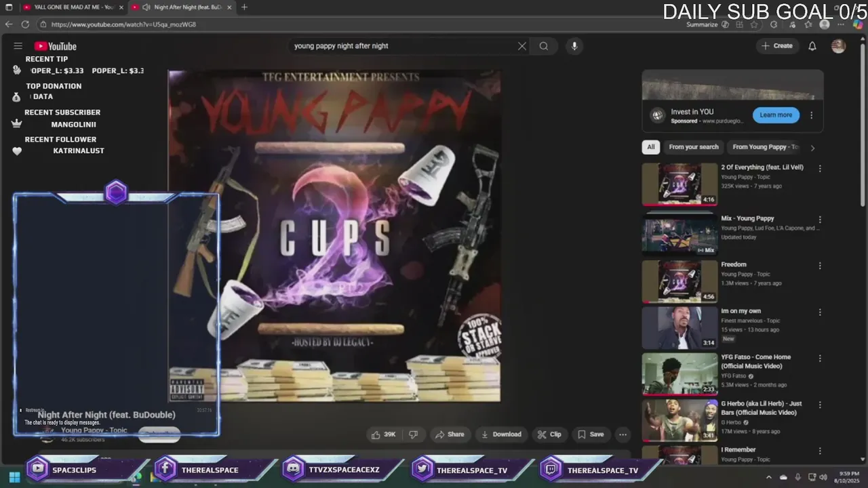Go back with browser back arrow
The height and width of the screenshot is (488, 868).
click(x=9, y=24)
